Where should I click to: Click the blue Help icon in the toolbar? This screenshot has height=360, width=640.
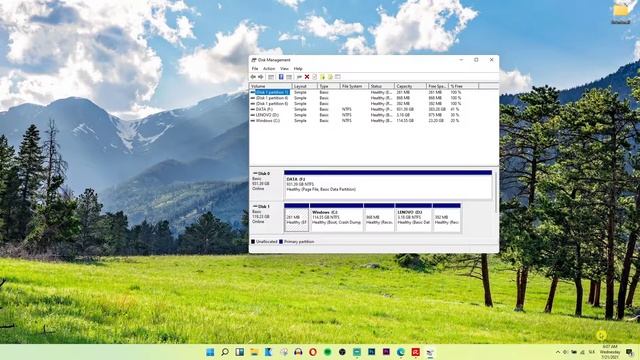[x=281, y=77]
